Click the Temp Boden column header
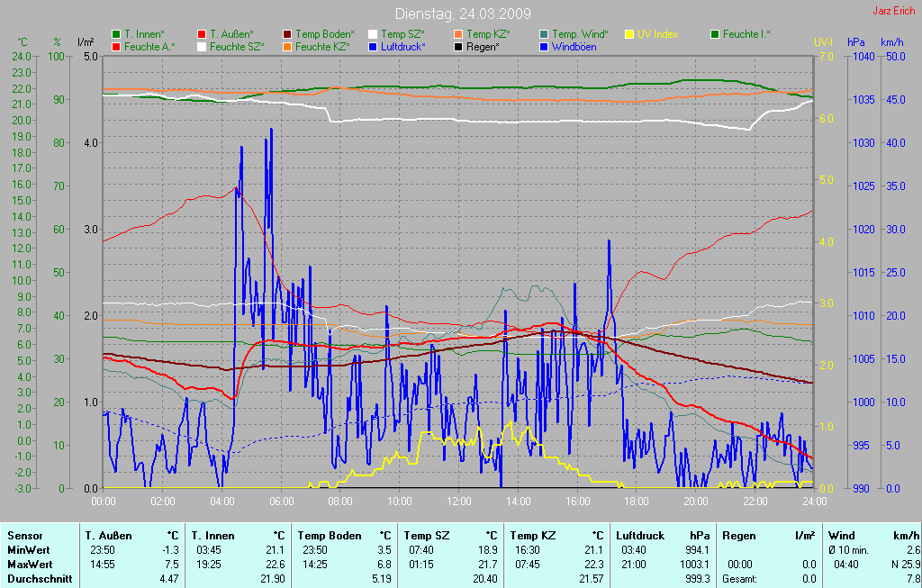Image resolution: width=922 pixels, height=588 pixels. (x=330, y=536)
